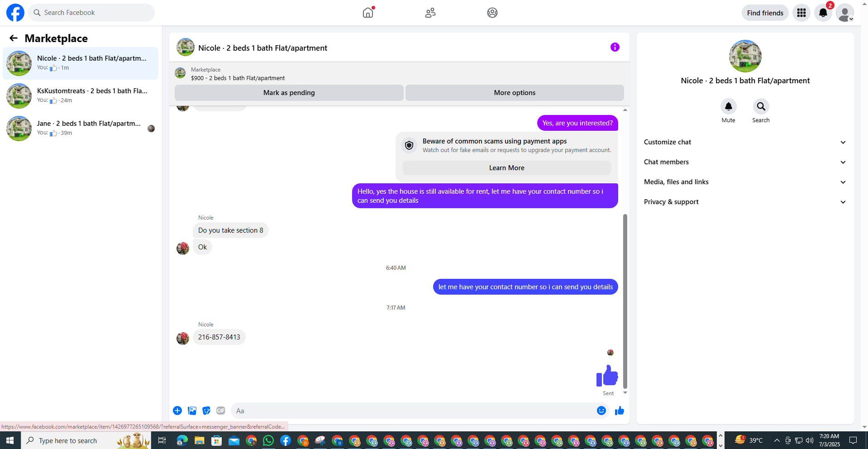Click Nicole listing title in right panel

coord(745,81)
